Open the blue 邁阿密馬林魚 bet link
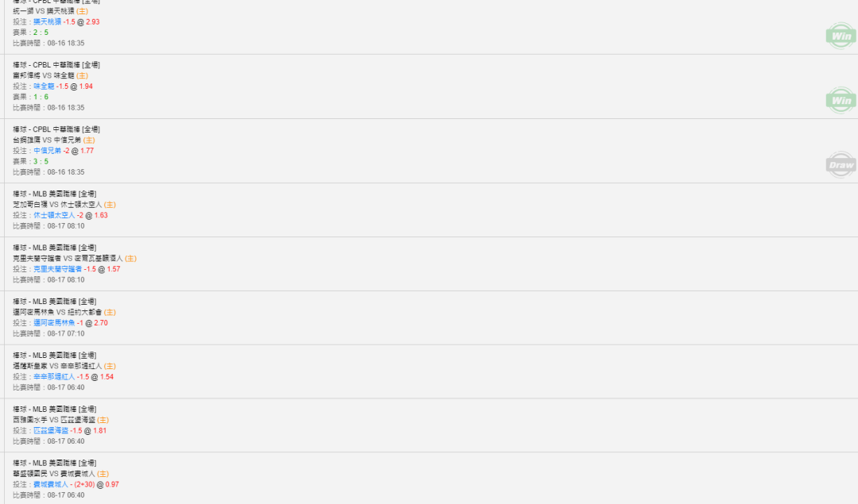858x504 pixels. [54, 323]
